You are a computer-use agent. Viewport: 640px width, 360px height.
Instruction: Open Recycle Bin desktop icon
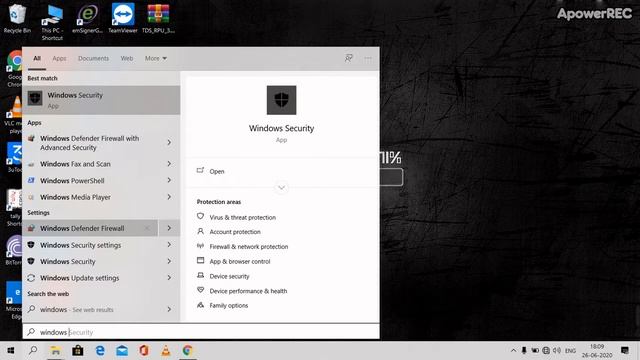(17, 18)
